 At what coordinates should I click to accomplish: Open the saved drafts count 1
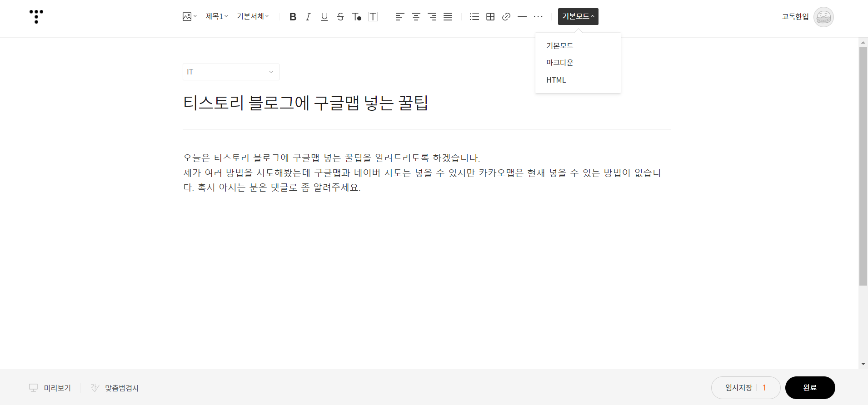tap(764, 388)
